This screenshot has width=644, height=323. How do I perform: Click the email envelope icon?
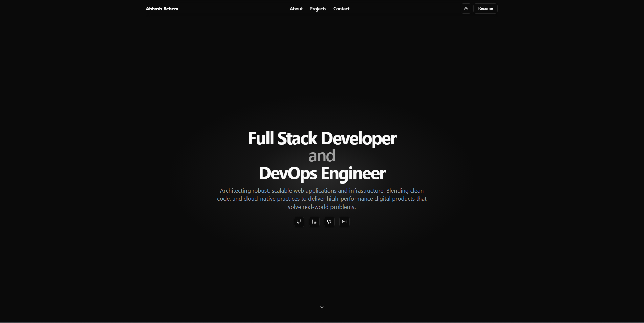coord(344,222)
